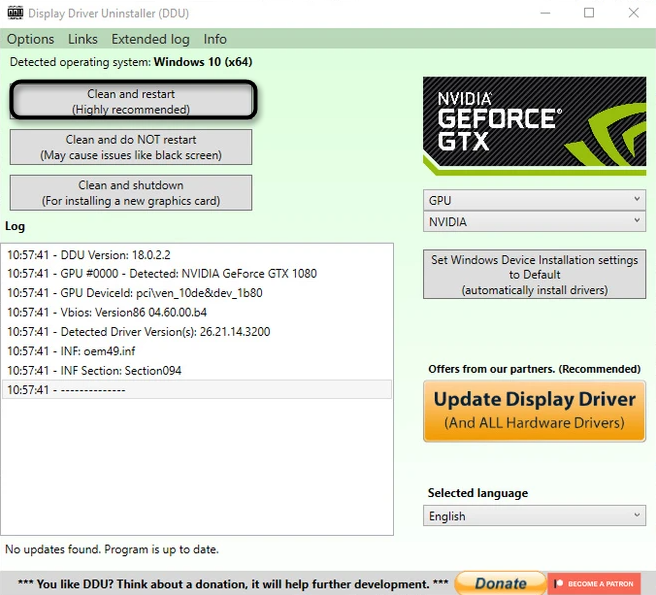Close the DDU window
The width and height of the screenshot is (656, 595).
pos(633,13)
